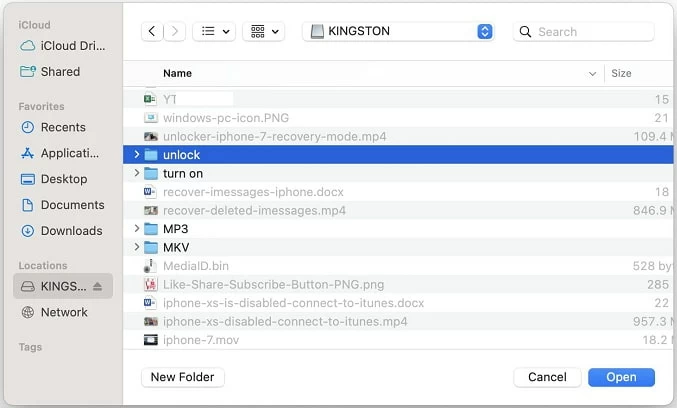
Task: Expand the turn on folder
Action: point(137,174)
